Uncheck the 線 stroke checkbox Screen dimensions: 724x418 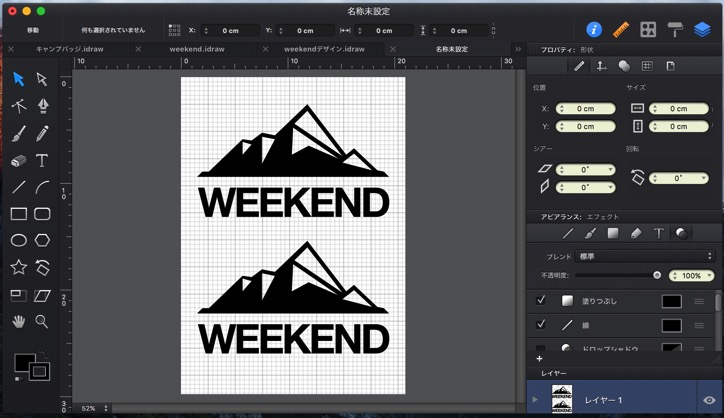click(x=541, y=324)
